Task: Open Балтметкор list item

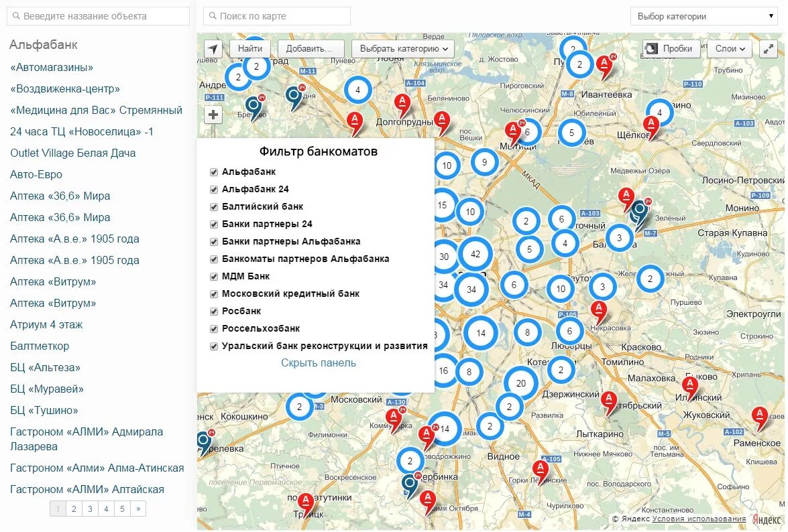Action: tap(40, 346)
